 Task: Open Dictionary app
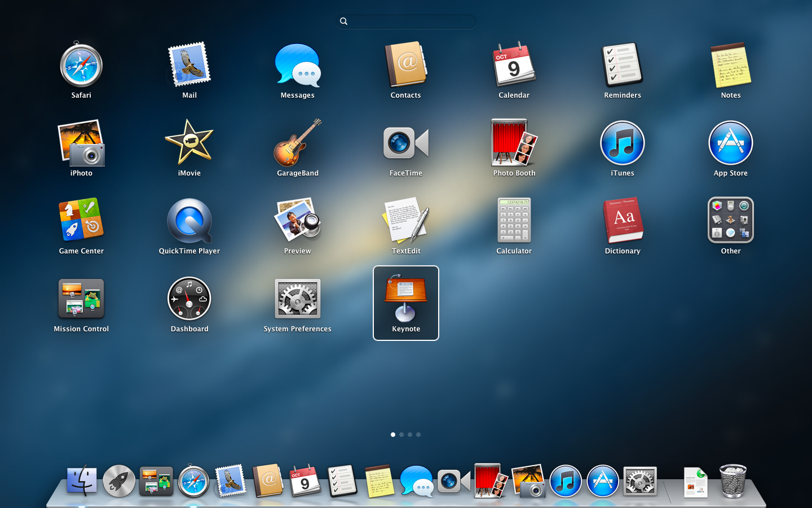[623, 220]
